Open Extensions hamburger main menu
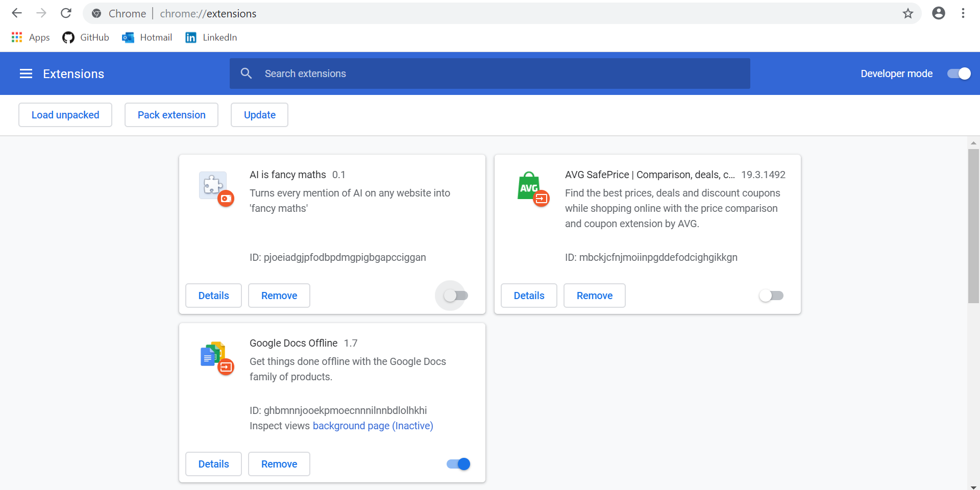The height and width of the screenshot is (490, 980). click(26, 74)
